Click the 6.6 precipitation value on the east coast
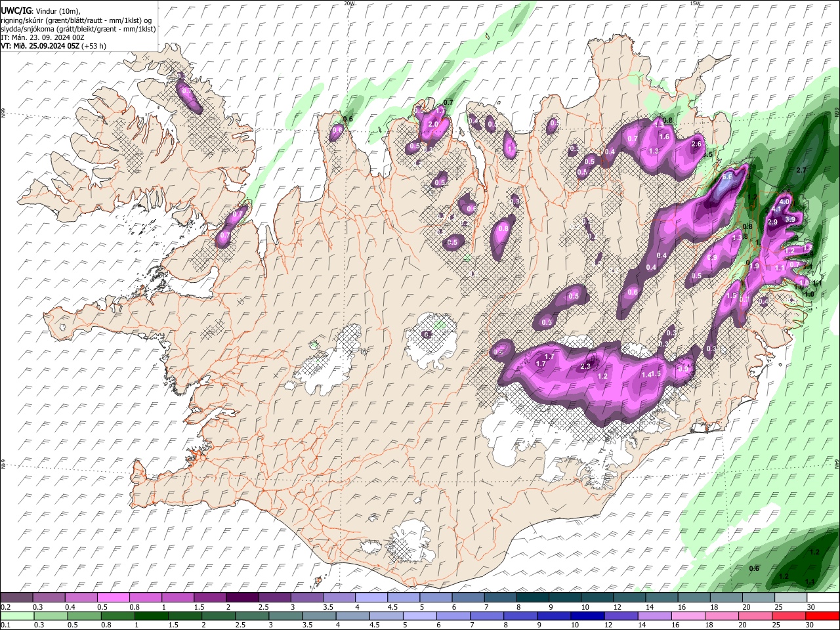The height and width of the screenshot is (630, 840). (727, 177)
